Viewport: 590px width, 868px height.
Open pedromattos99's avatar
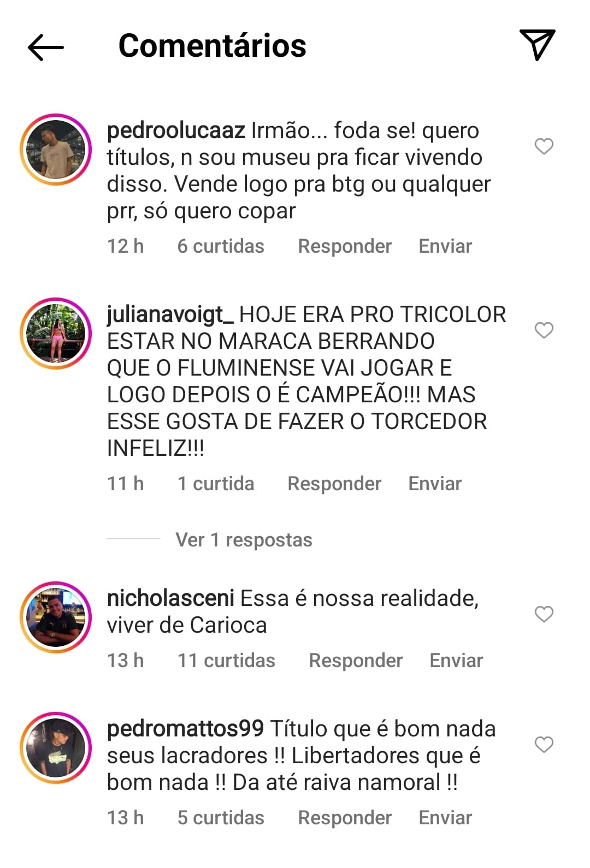[56, 748]
